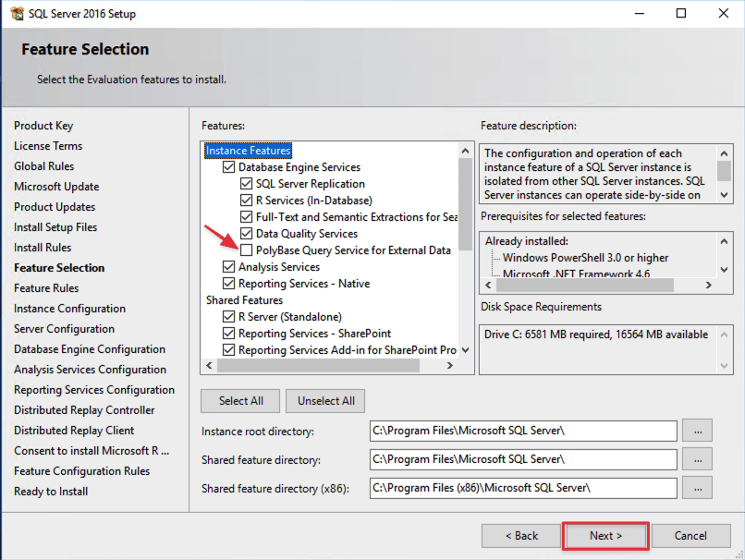
Task: Browse for Shared feature directory (x86)
Action: click(x=697, y=486)
